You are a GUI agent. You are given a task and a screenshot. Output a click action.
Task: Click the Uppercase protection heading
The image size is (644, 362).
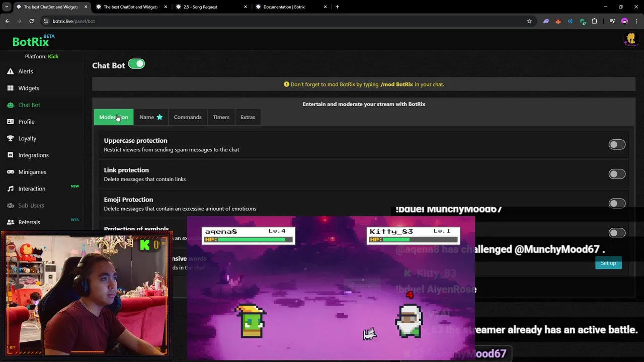coord(135,141)
